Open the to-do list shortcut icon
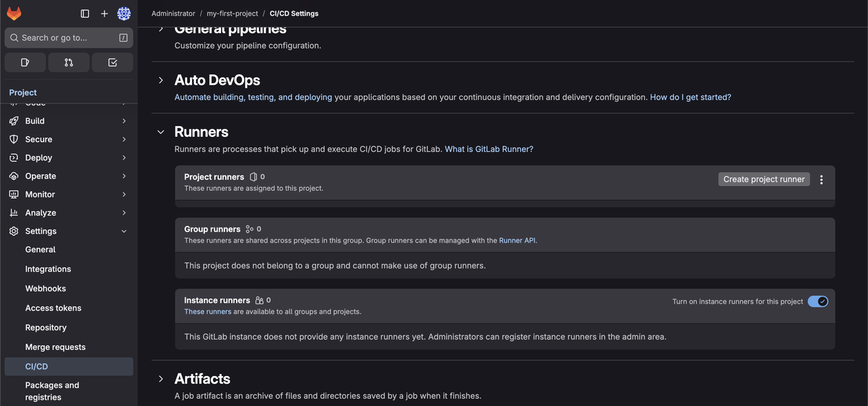The height and width of the screenshot is (406, 868). coord(113,62)
